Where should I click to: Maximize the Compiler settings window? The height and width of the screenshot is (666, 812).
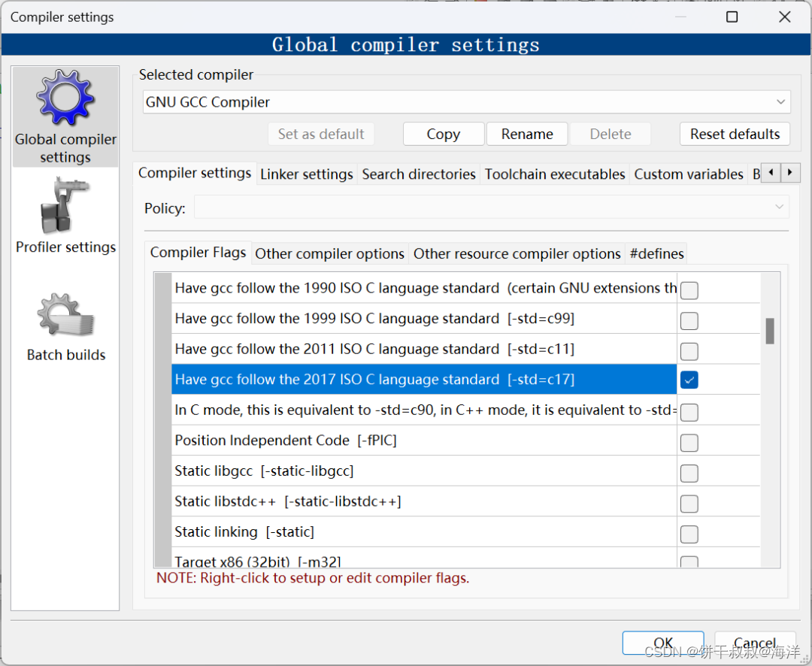pyautogui.click(x=732, y=17)
